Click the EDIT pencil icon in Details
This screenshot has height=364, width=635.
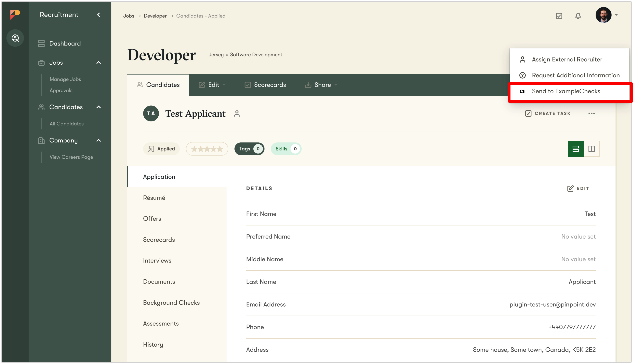570,189
